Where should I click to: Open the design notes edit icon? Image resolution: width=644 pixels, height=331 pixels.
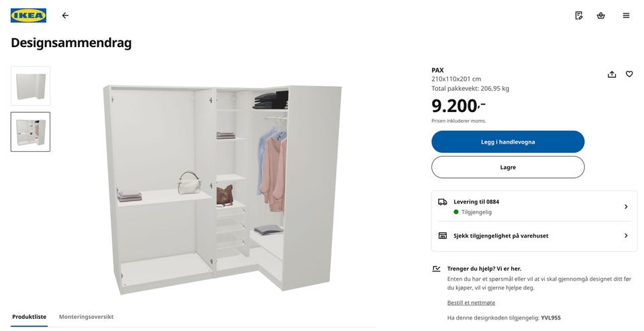pos(579,15)
